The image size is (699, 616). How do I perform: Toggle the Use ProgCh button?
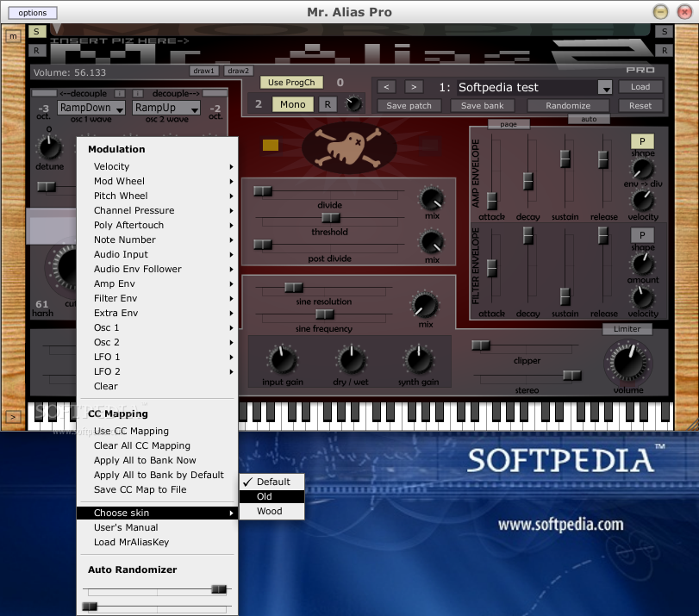(291, 83)
